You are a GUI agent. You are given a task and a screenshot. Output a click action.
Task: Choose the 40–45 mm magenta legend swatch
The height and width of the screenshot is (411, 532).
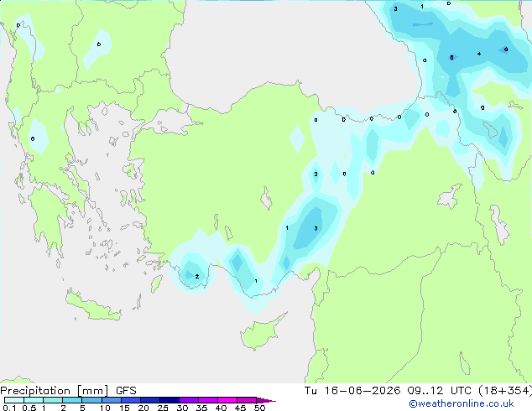227,400
